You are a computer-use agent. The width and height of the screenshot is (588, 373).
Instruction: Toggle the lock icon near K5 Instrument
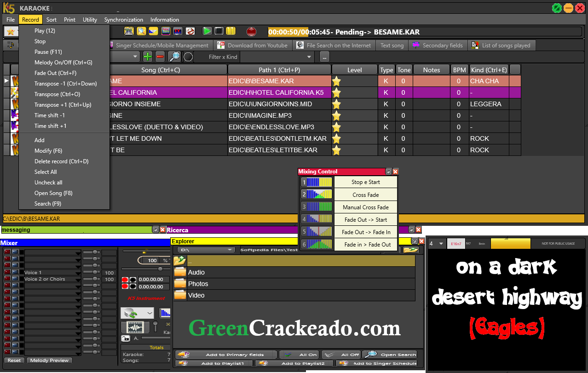(x=125, y=338)
